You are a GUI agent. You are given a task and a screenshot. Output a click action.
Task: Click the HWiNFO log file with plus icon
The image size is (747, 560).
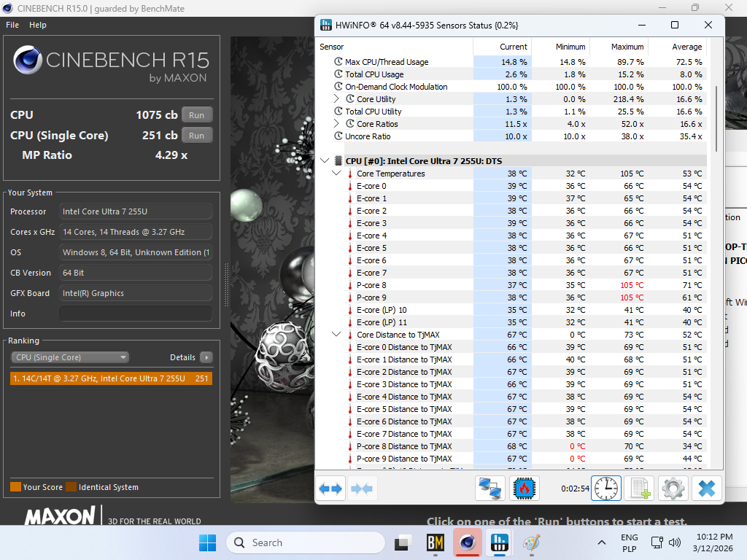click(x=640, y=489)
